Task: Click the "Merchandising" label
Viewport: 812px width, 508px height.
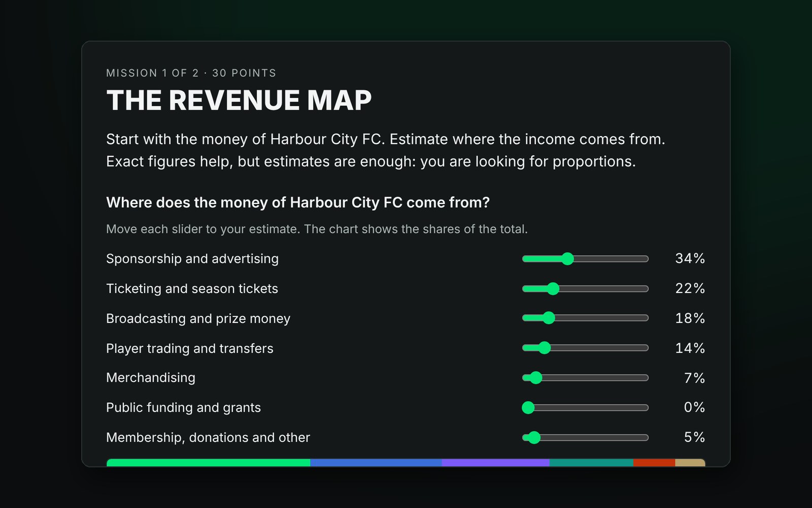Action: click(151, 377)
